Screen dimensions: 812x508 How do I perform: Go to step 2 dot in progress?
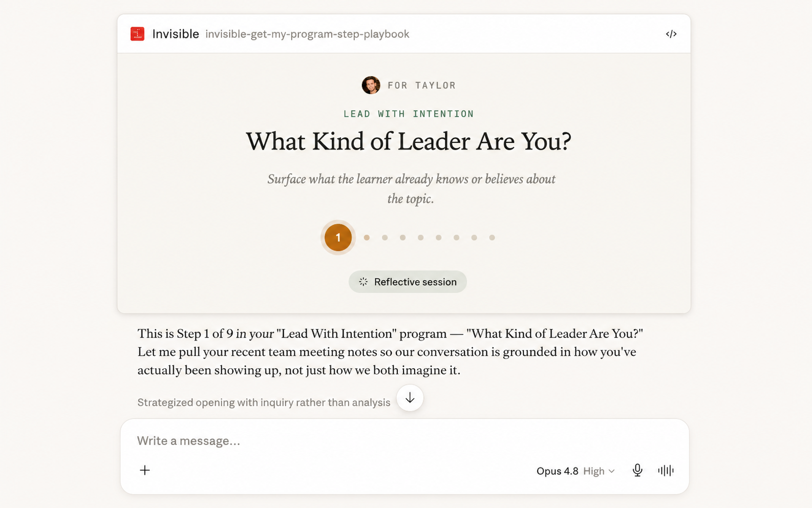367,238
